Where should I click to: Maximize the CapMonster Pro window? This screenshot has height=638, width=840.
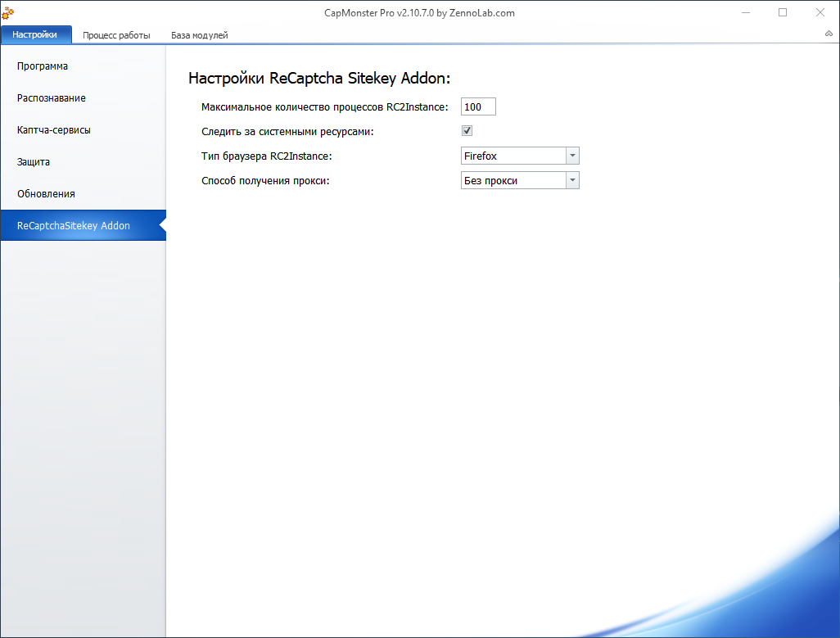tap(783, 12)
